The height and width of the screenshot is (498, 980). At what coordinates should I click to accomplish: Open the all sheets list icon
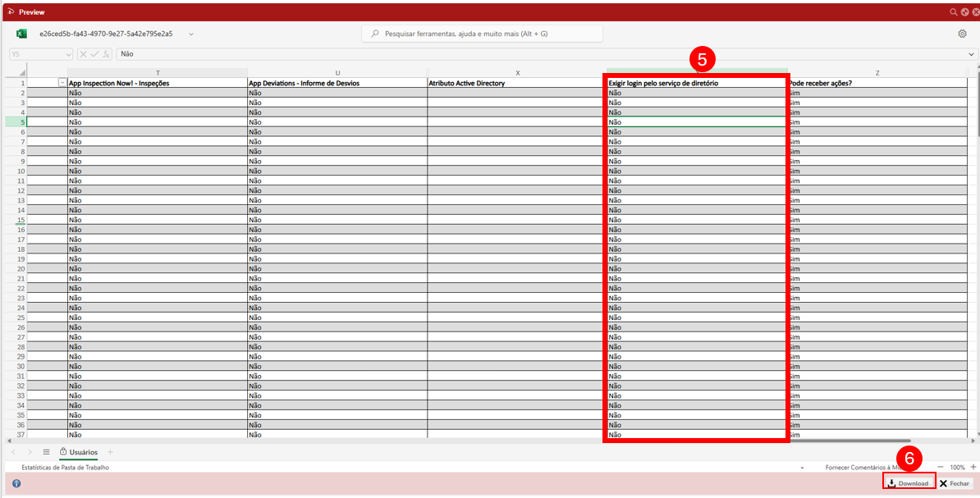(47, 452)
